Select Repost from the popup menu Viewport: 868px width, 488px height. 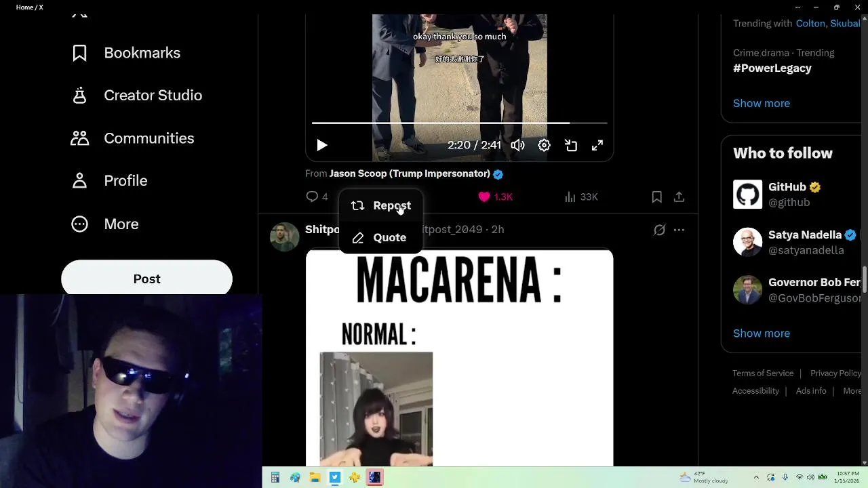381,205
